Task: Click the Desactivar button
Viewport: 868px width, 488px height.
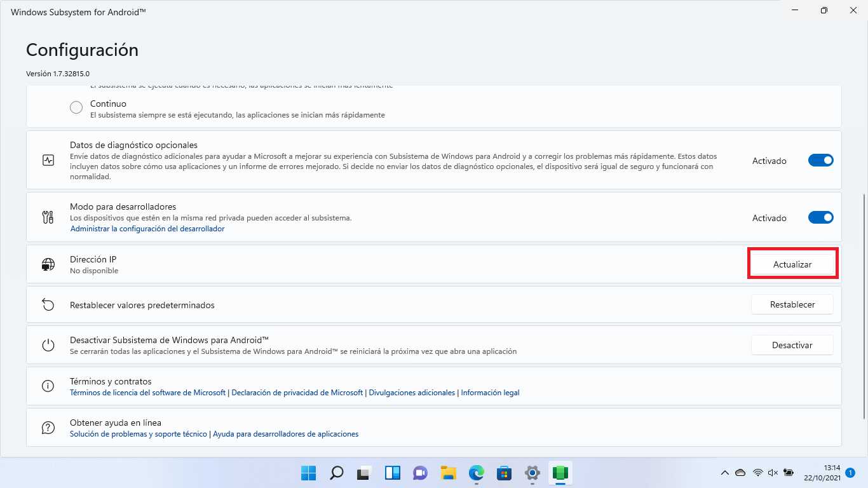Action: click(792, 345)
